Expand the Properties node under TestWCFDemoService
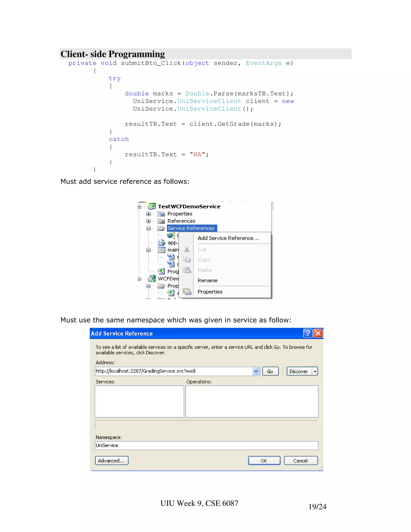 coord(148,214)
